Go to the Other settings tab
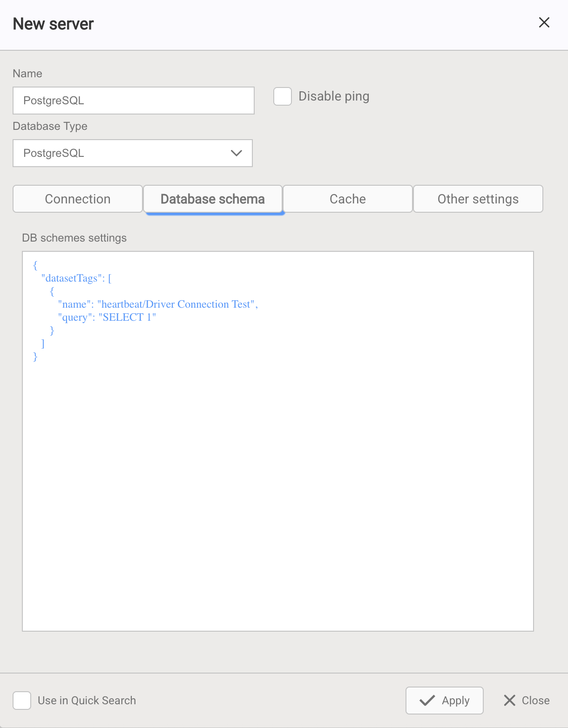This screenshot has height=728, width=568. pyautogui.click(x=478, y=199)
